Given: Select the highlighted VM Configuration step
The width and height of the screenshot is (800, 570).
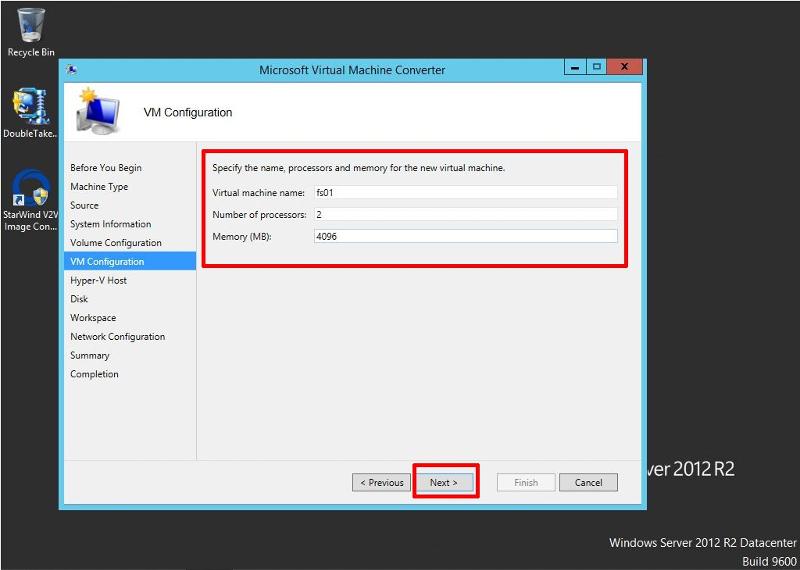Looking at the screenshot, I should (x=130, y=261).
